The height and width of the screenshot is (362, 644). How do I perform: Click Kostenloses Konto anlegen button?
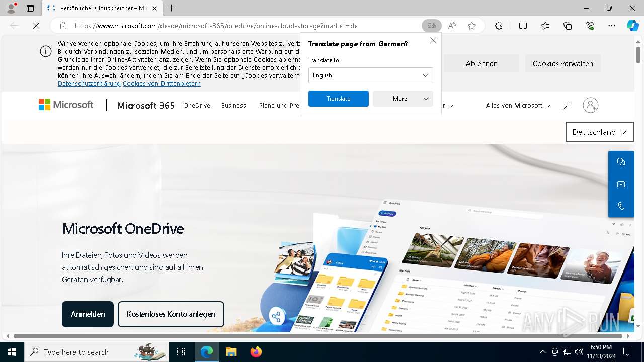pyautogui.click(x=171, y=314)
